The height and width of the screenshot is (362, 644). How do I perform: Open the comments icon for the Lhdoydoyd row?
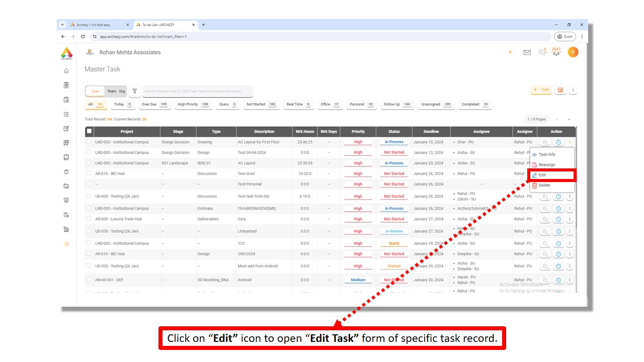tap(545, 231)
